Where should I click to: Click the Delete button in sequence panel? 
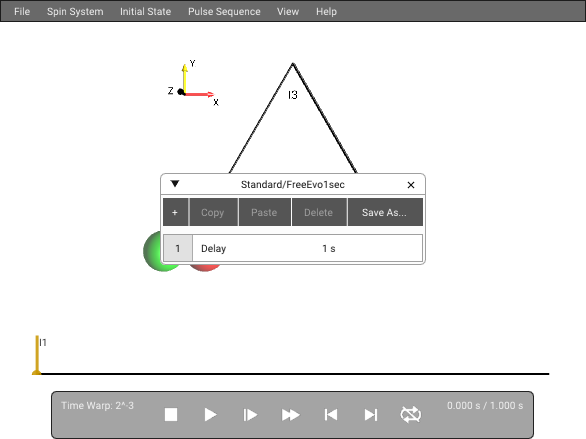pos(319,212)
